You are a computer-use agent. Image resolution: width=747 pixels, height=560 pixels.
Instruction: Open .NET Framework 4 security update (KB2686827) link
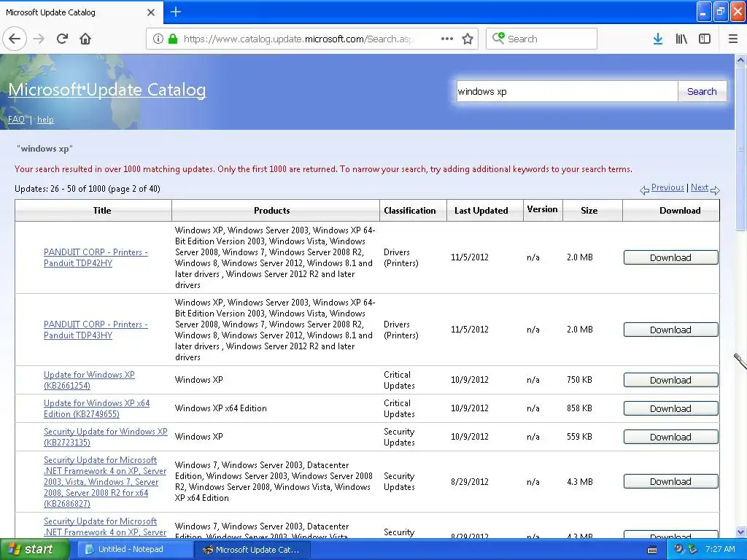coord(105,481)
